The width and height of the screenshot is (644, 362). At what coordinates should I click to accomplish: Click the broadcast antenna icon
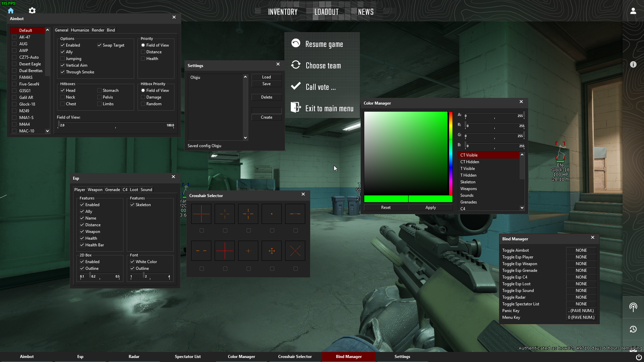point(633,307)
